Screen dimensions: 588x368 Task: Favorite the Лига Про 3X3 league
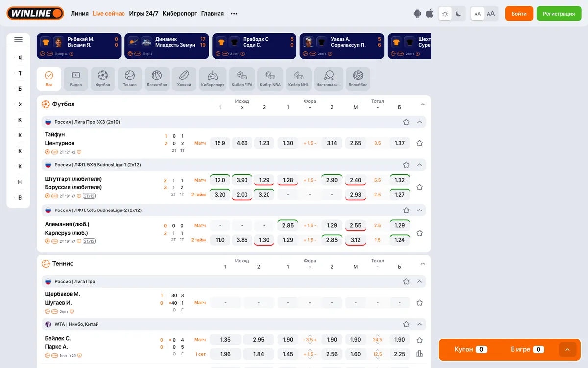[x=406, y=122]
